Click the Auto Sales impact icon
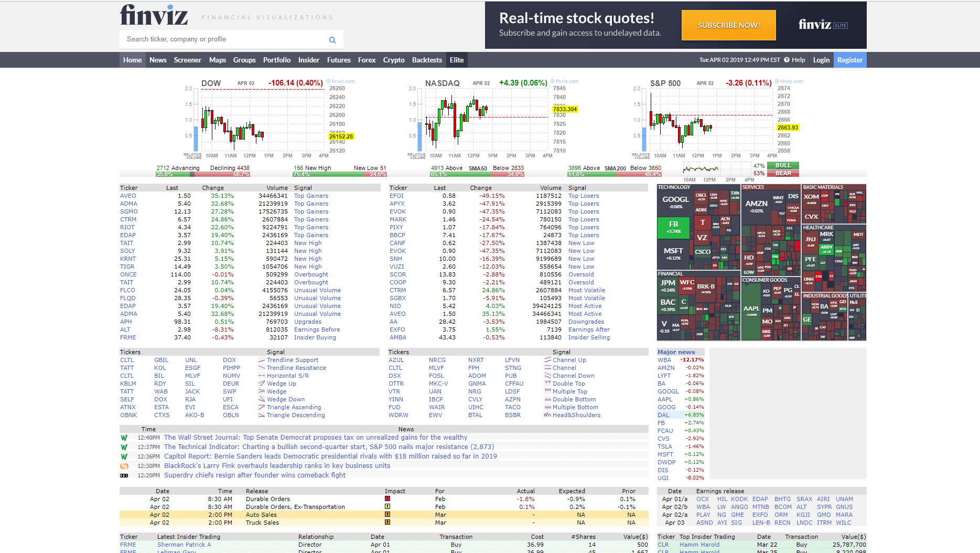The width and height of the screenshot is (980, 553). pos(387,515)
